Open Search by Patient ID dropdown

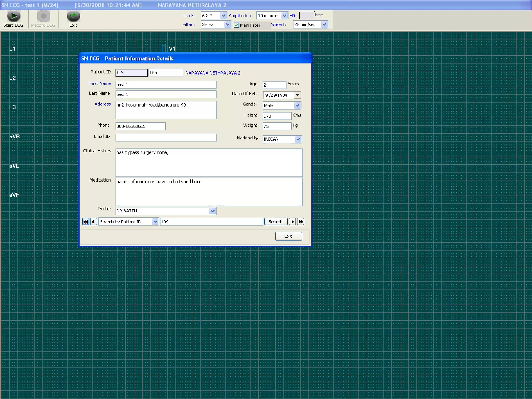155,222
